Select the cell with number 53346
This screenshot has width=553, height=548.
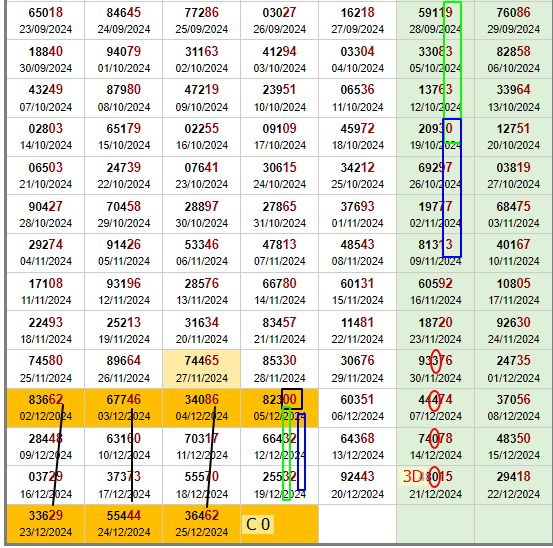[x=201, y=253]
